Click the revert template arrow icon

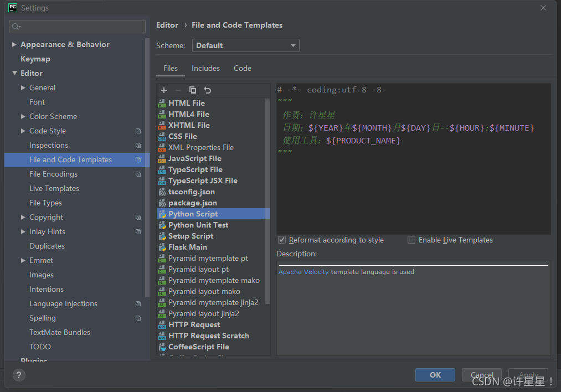pyautogui.click(x=208, y=90)
